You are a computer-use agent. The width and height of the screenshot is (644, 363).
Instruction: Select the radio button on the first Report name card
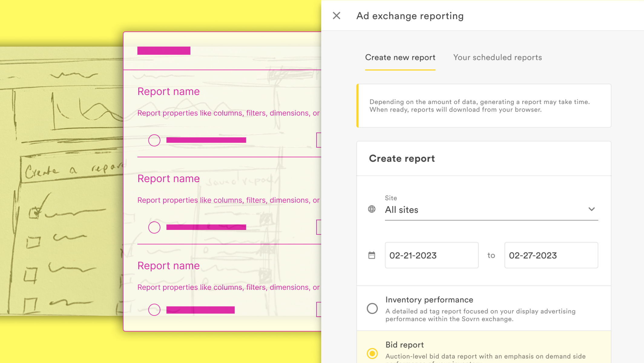tap(154, 140)
